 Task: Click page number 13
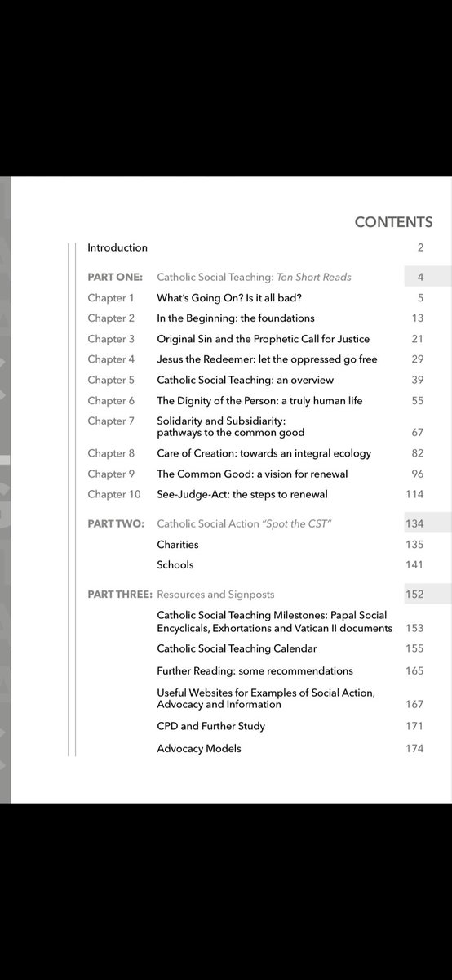[x=418, y=318]
